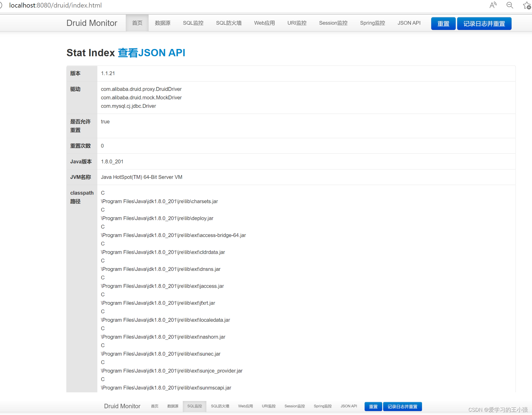Viewport: 532px width, 415px height.
Task: Click com.alibaba.druid.proxy.DruidDriver text
Action: pyautogui.click(x=141, y=89)
